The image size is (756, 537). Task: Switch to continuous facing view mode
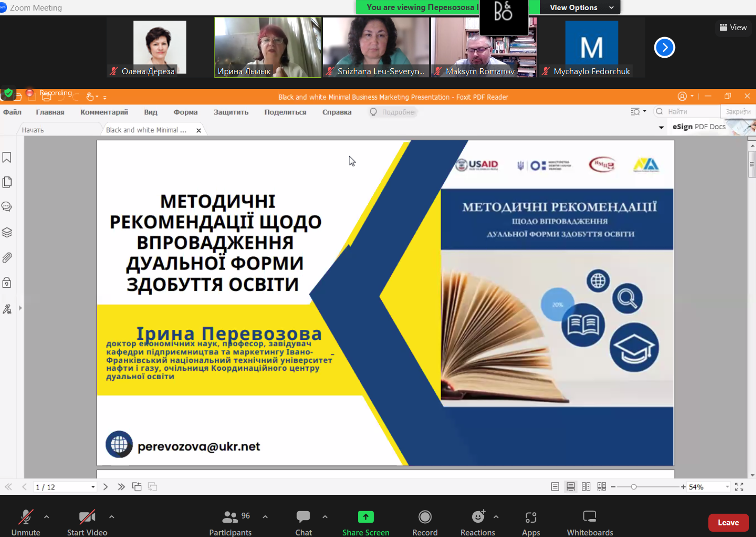[602, 487]
